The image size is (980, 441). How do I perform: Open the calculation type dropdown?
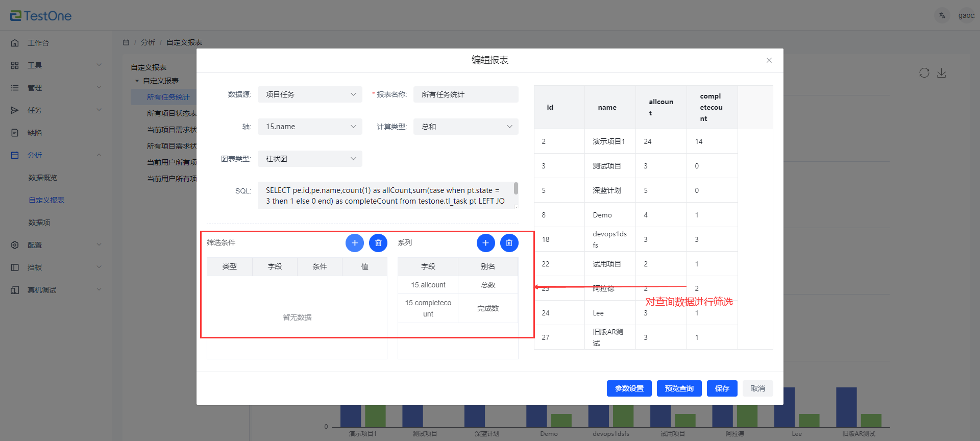point(465,127)
